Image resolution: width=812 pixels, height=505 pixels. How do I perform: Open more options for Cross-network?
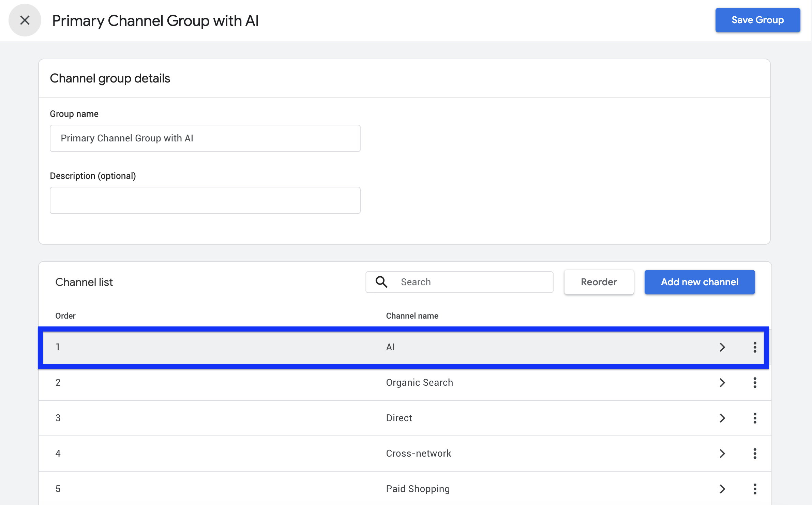pos(755,453)
